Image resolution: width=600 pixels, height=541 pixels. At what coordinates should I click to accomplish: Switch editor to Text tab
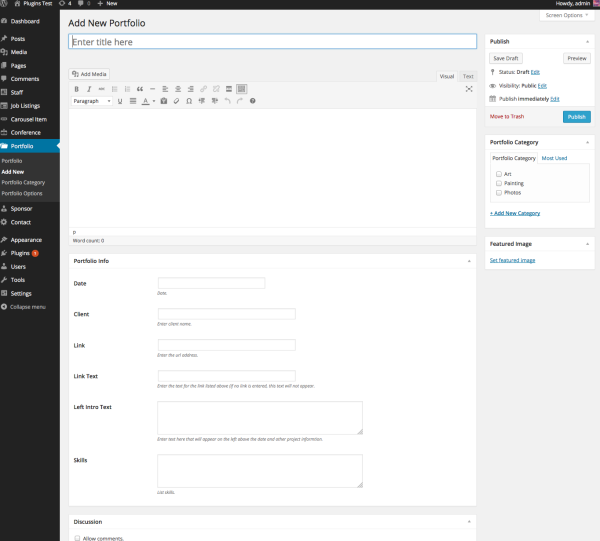pyautogui.click(x=468, y=76)
